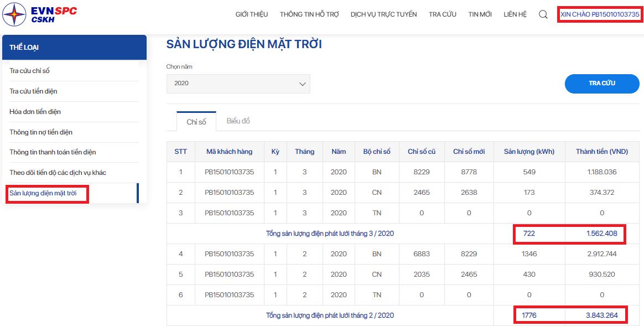644x326 pixels.
Task: Click output value 430 in row 5
Action: click(x=529, y=274)
